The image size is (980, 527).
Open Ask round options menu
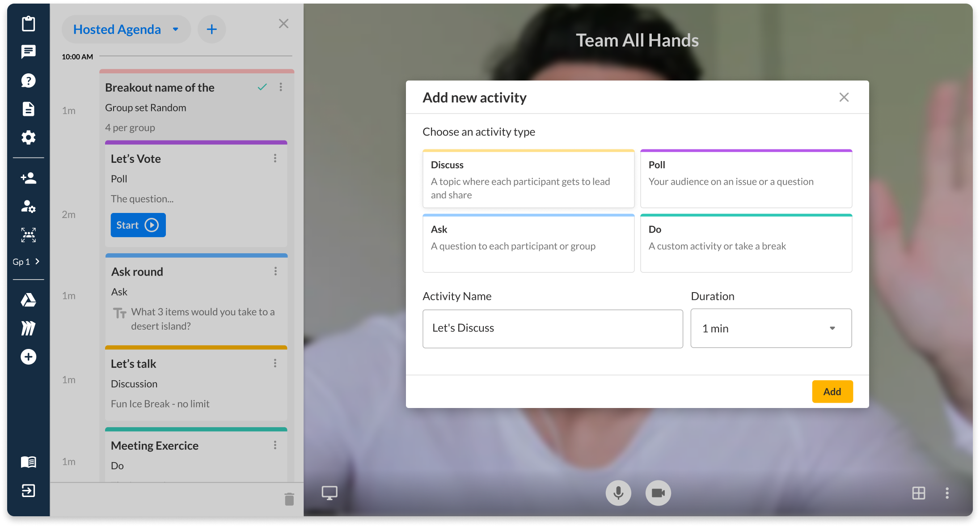coord(275,271)
